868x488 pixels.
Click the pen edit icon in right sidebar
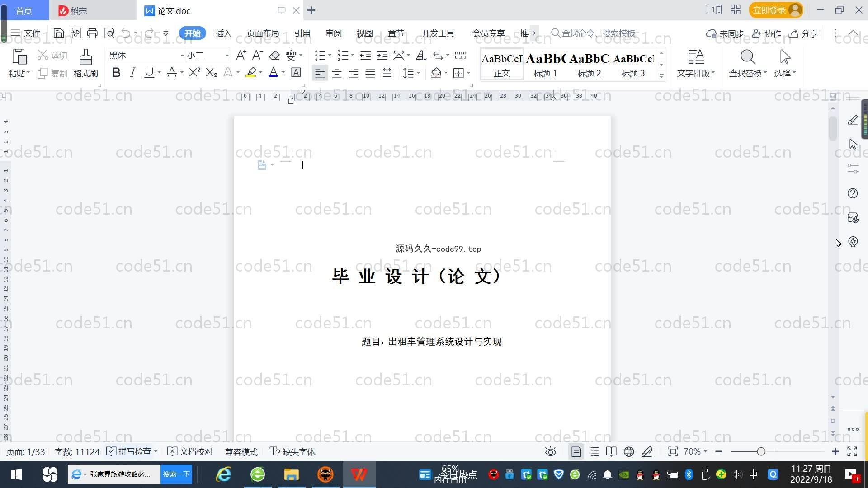pos(853,120)
